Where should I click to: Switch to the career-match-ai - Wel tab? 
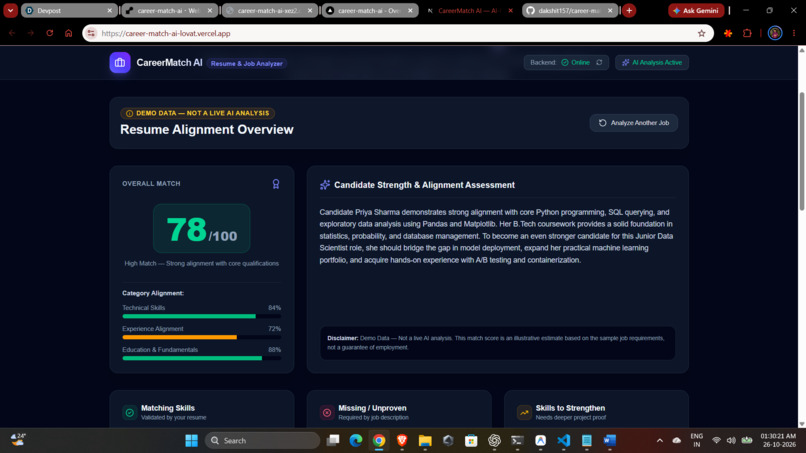pyautogui.click(x=169, y=10)
